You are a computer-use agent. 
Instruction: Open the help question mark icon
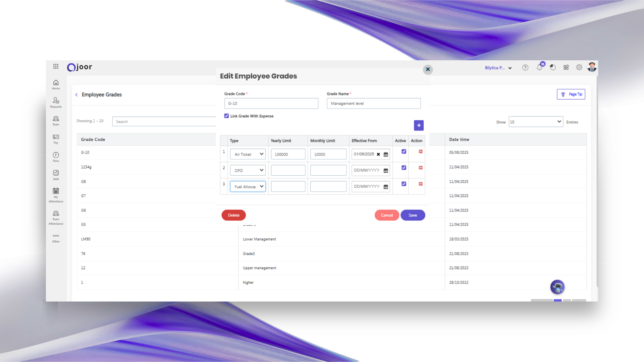pos(525,68)
